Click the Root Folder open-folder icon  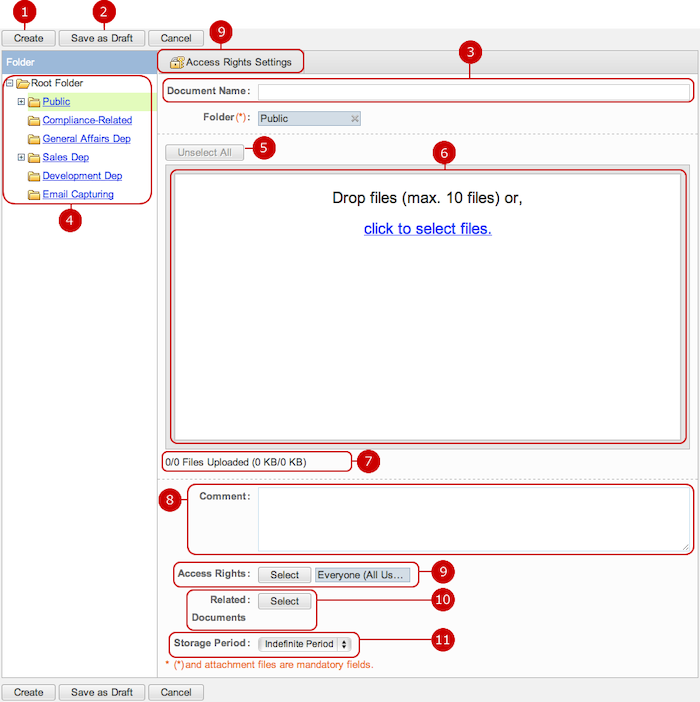(x=23, y=83)
